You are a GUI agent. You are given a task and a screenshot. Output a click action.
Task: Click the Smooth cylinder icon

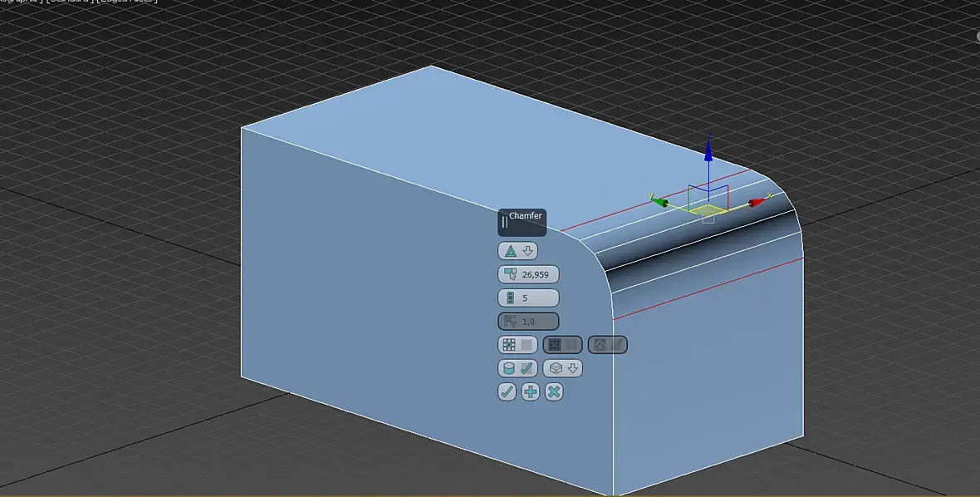[x=509, y=368]
